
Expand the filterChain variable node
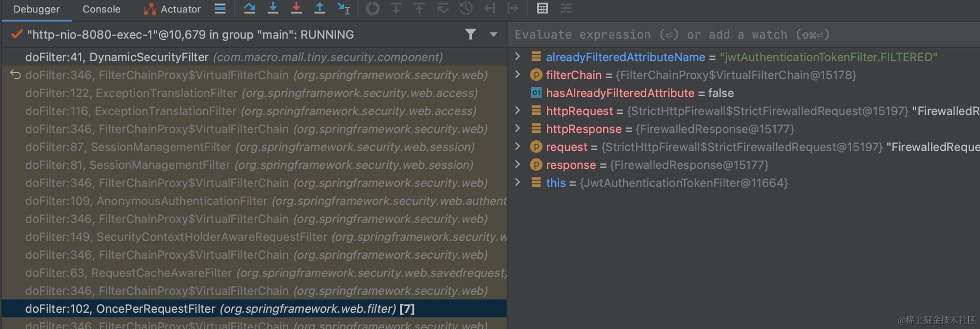pos(517,75)
